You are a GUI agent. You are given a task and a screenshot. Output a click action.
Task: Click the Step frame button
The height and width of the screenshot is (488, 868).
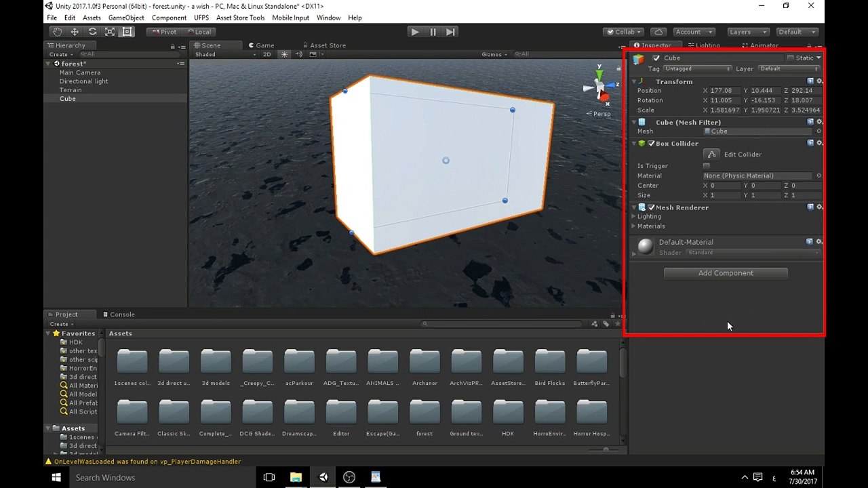(450, 32)
